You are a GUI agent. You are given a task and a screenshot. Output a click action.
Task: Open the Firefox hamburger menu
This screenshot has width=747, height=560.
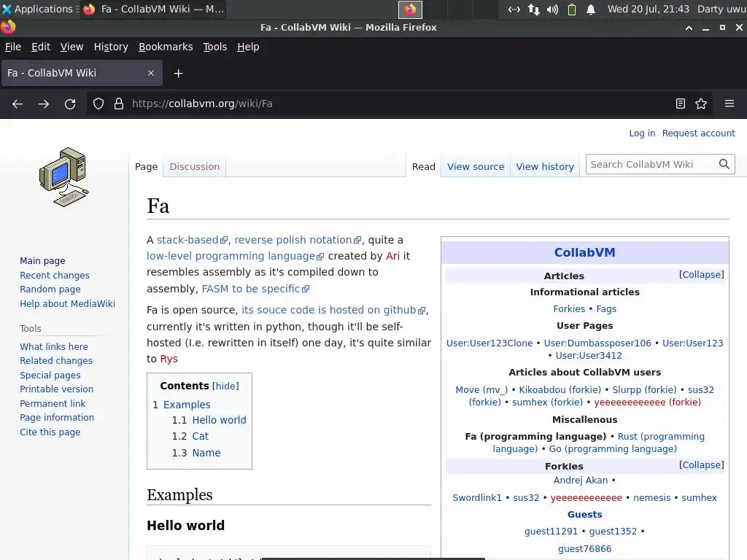729,104
